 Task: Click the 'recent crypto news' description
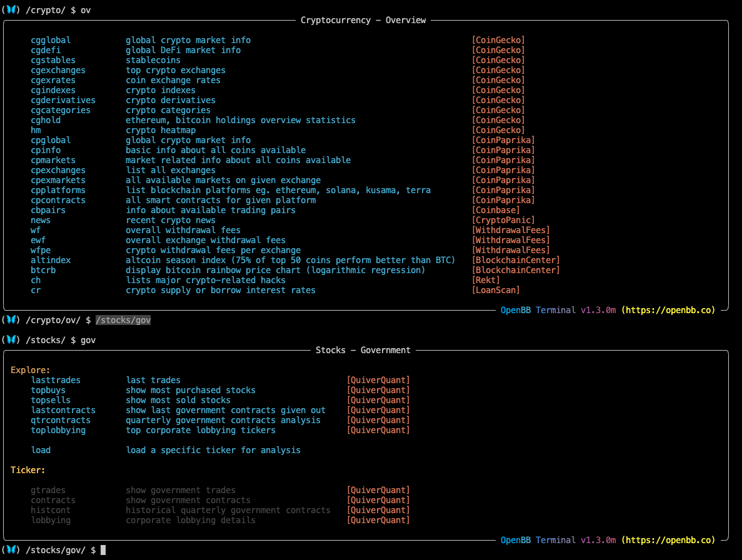point(171,220)
